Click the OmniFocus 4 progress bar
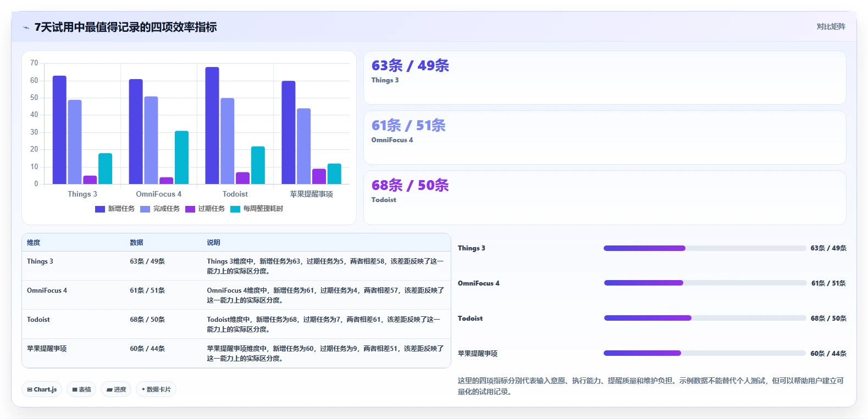Image resolution: width=868 pixels, height=419 pixels. [705, 283]
